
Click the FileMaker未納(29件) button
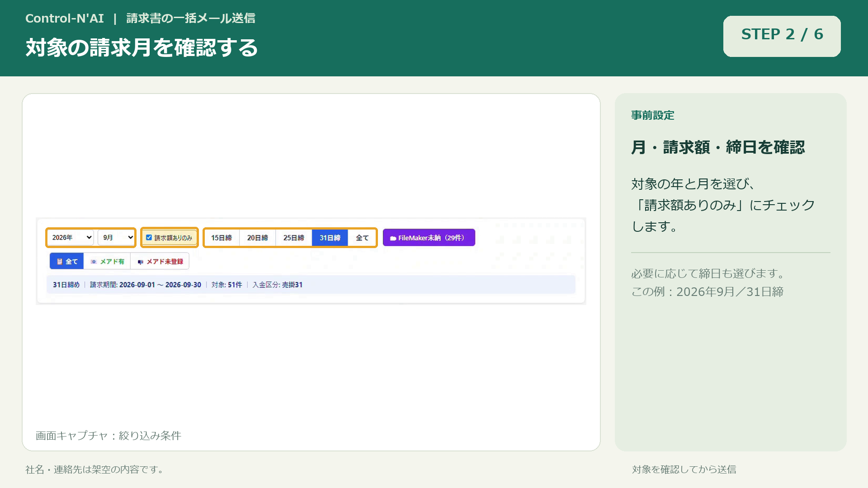tap(429, 238)
